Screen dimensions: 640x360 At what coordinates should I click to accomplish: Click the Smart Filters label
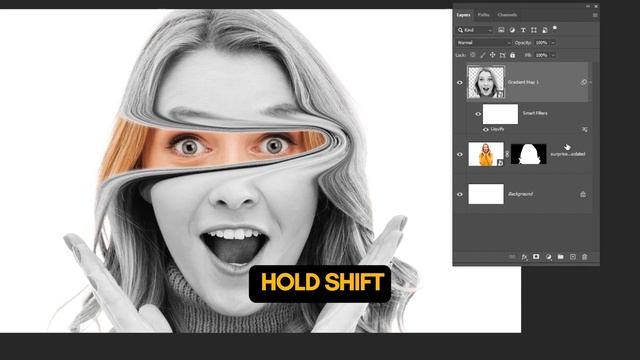point(535,113)
